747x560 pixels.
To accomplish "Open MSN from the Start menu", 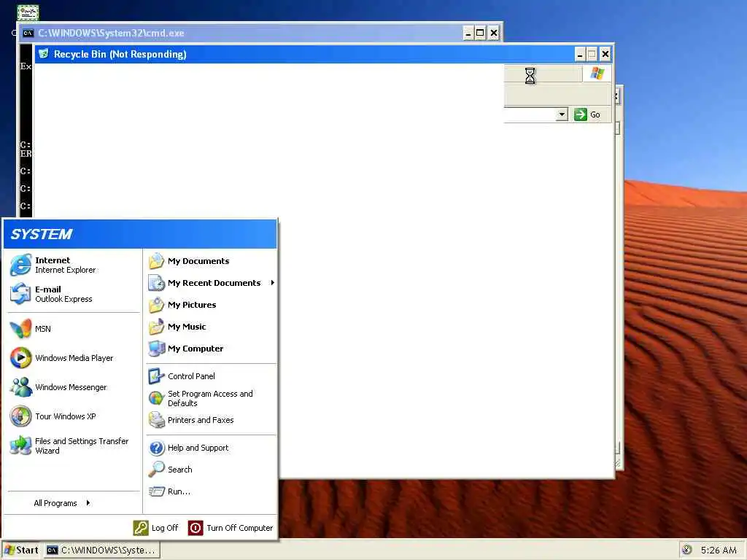I will pyautogui.click(x=74, y=329).
